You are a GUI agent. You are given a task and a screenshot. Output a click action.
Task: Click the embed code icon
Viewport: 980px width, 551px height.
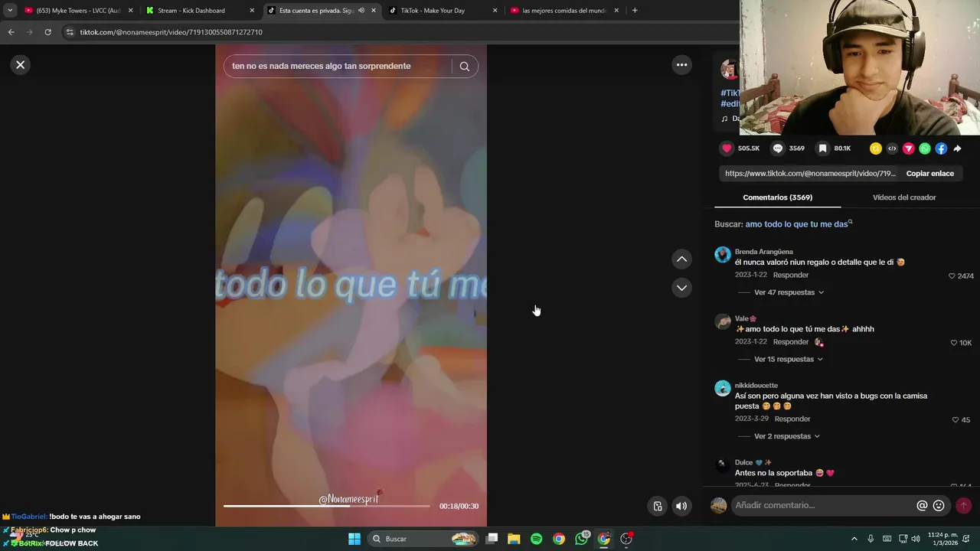pyautogui.click(x=892, y=148)
